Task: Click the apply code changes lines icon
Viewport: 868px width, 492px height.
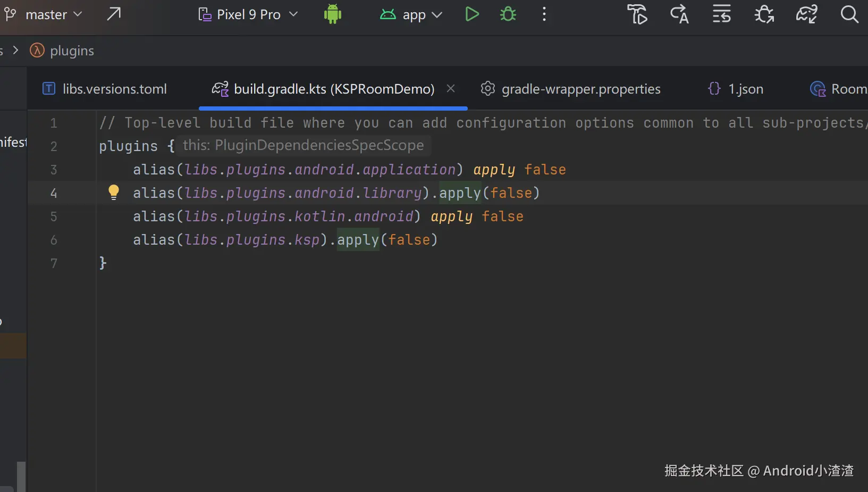Action: click(722, 14)
